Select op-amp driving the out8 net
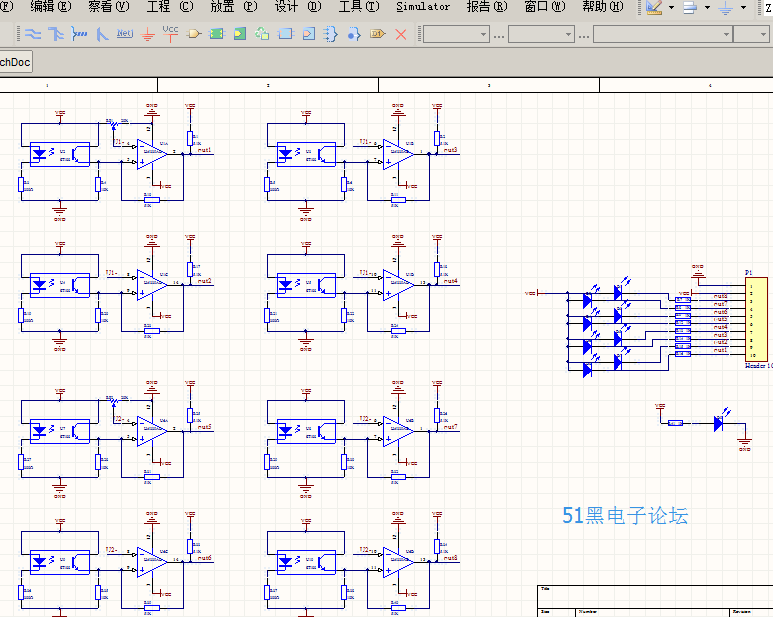Image resolution: width=773 pixels, height=617 pixels. click(397, 562)
